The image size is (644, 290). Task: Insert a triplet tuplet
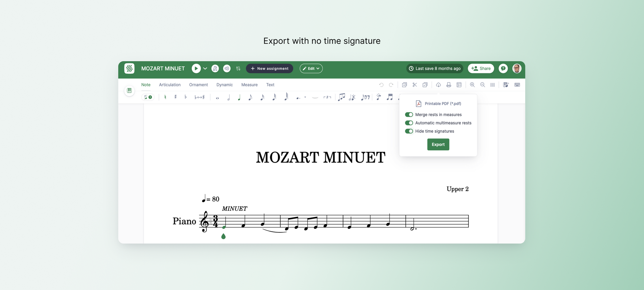[x=327, y=97]
